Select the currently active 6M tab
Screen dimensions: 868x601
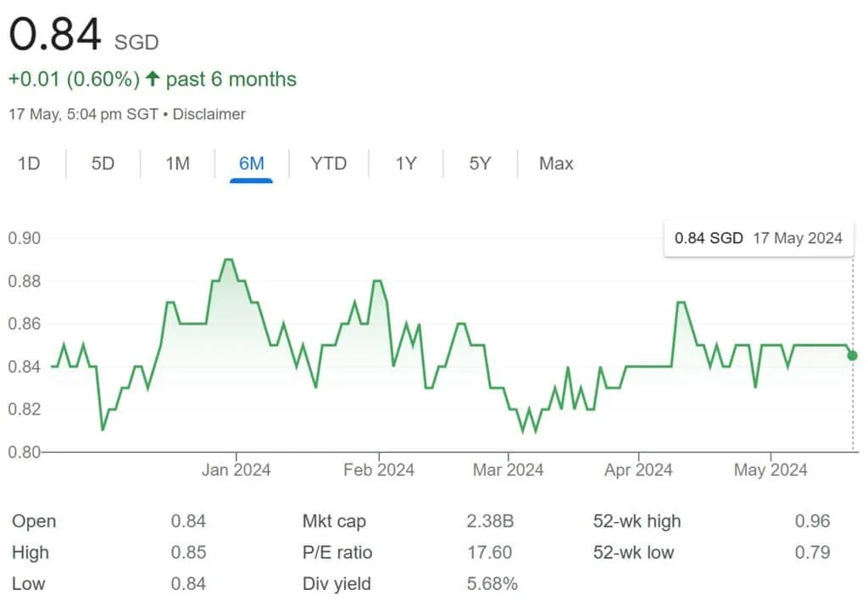(x=251, y=164)
